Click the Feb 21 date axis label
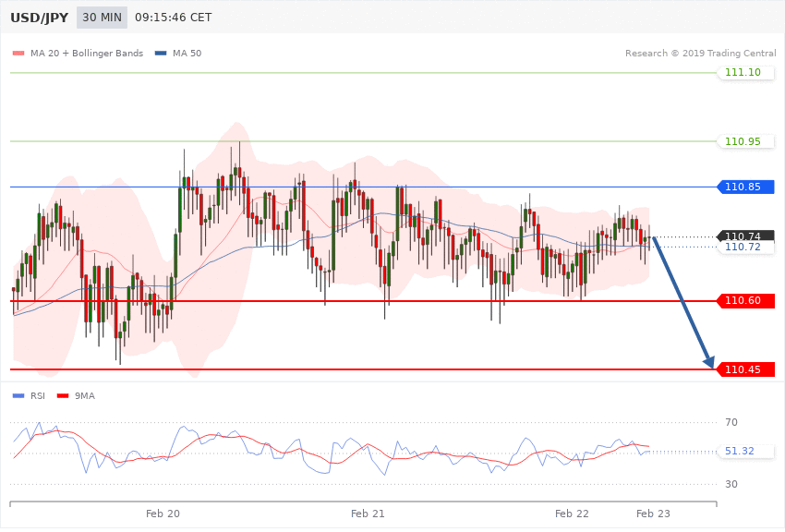Viewport: 785px width, 532px height. (x=368, y=514)
